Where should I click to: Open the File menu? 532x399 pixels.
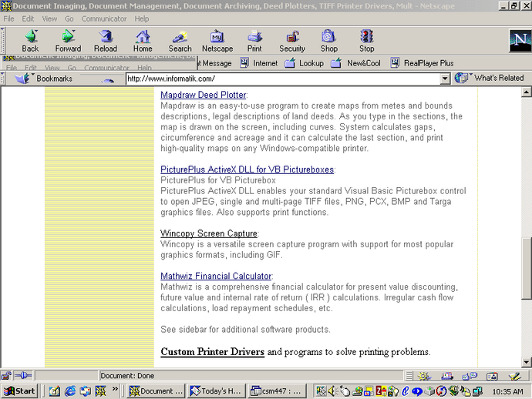pos(8,18)
